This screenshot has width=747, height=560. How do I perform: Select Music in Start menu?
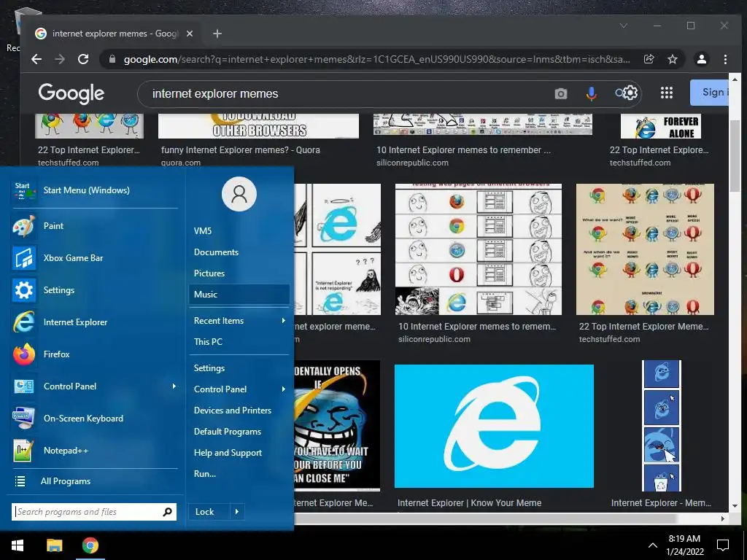pos(239,295)
